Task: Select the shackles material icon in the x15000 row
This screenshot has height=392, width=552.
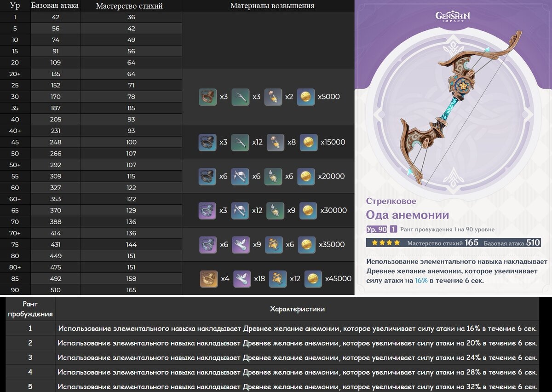Action: (207, 143)
